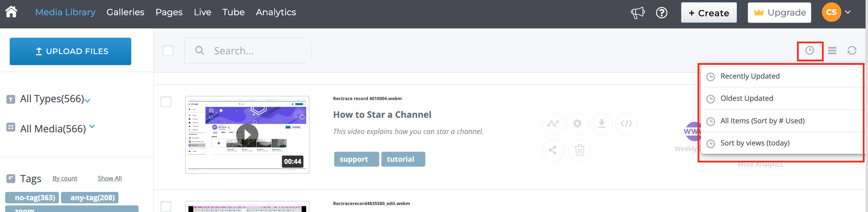Select the second video's checkbox
This screenshot has height=212, width=868.
tap(166, 206)
